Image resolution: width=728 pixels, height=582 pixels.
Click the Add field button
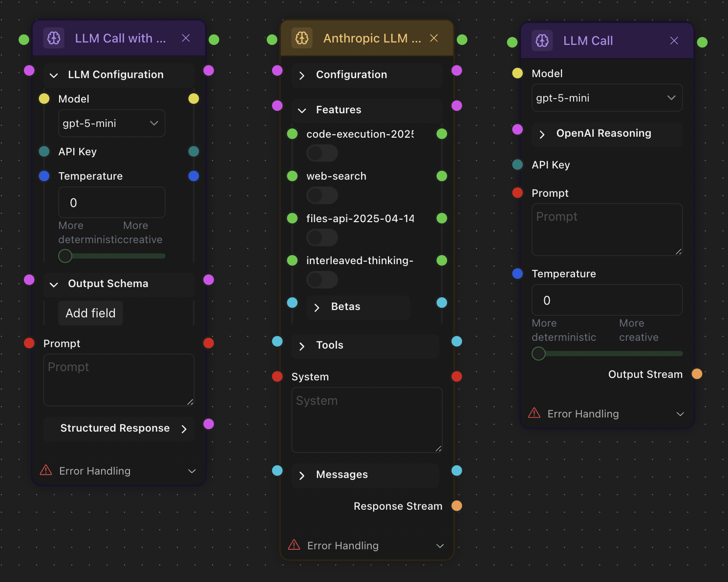90,313
